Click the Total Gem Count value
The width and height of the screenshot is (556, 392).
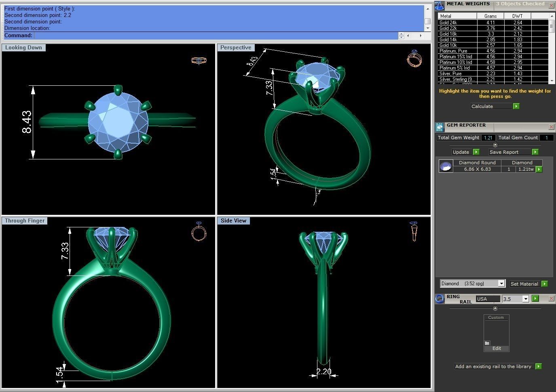546,138
